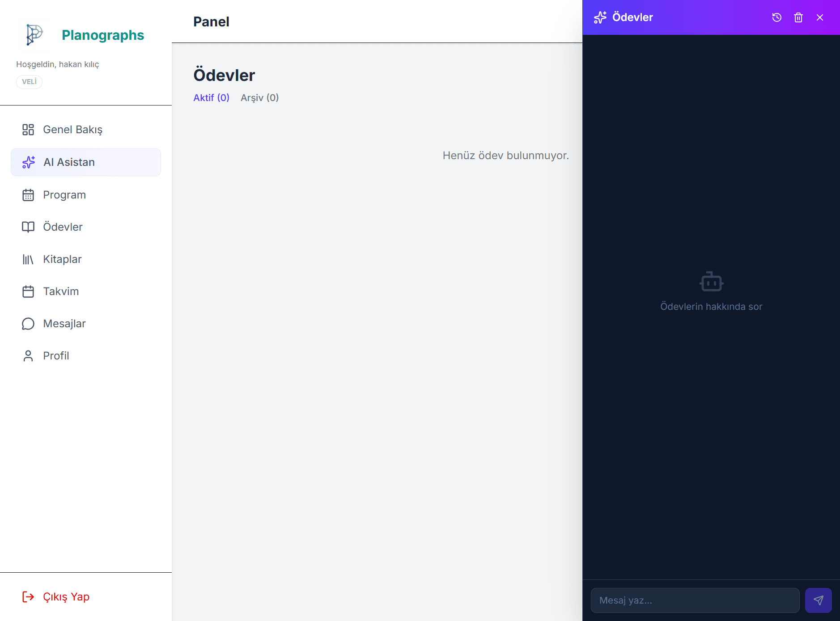840x621 pixels.
Task: Switch to the Aktif (0) tab
Action: coord(211,97)
